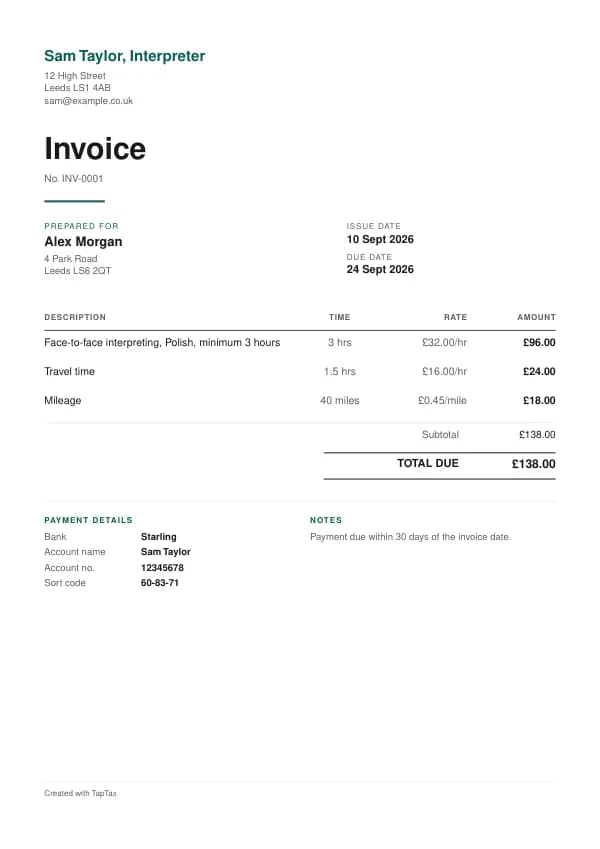Click the 'DUE DATE' label
Screen dimensions: 600x849
(369, 257)
